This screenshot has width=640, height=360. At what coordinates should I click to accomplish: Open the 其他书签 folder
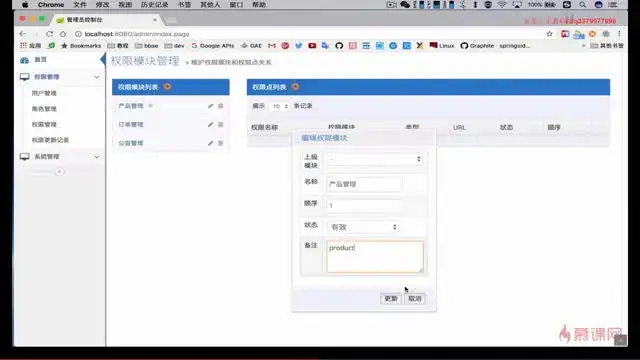coord(607,46)
